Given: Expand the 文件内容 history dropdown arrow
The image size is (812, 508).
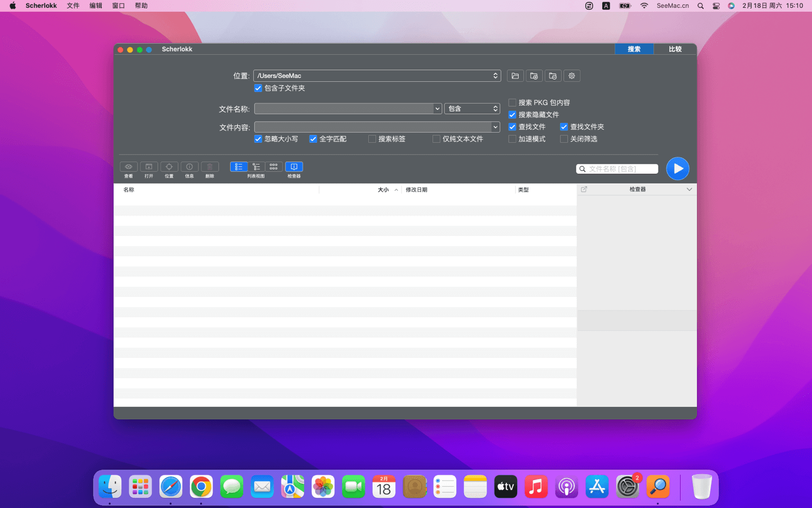Looking at the screenshot, I should click(495, 127).
